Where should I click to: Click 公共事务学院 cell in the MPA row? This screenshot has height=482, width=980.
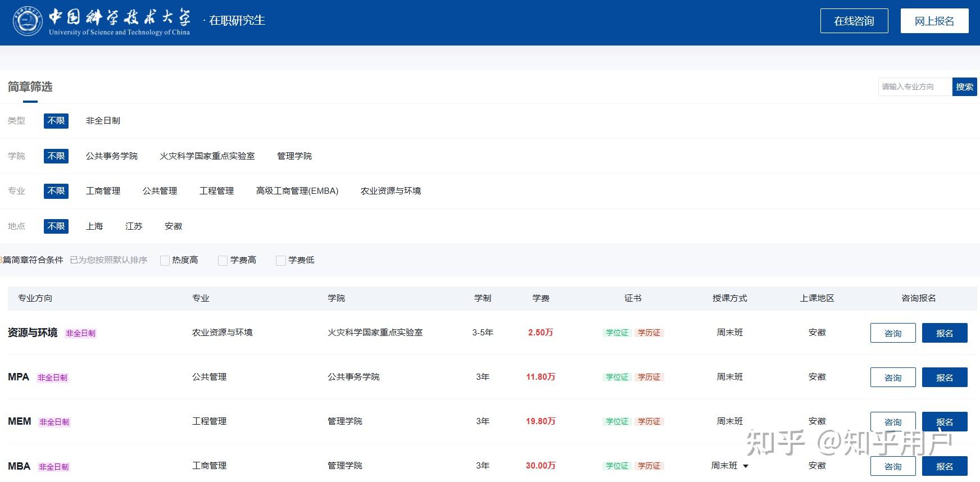coord(353,377)
